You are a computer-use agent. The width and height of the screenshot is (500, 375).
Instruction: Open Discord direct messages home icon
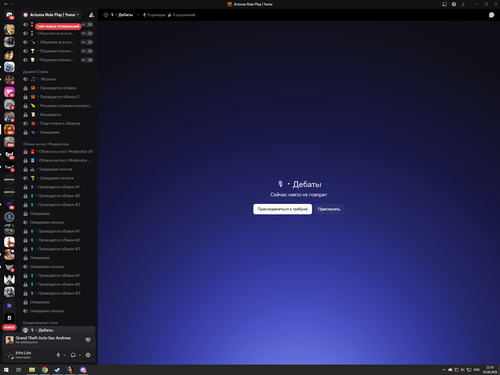tap(9, 15)
